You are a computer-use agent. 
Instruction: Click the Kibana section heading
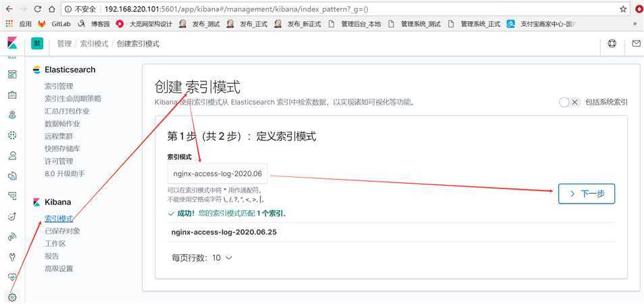[x=57, y=202]
